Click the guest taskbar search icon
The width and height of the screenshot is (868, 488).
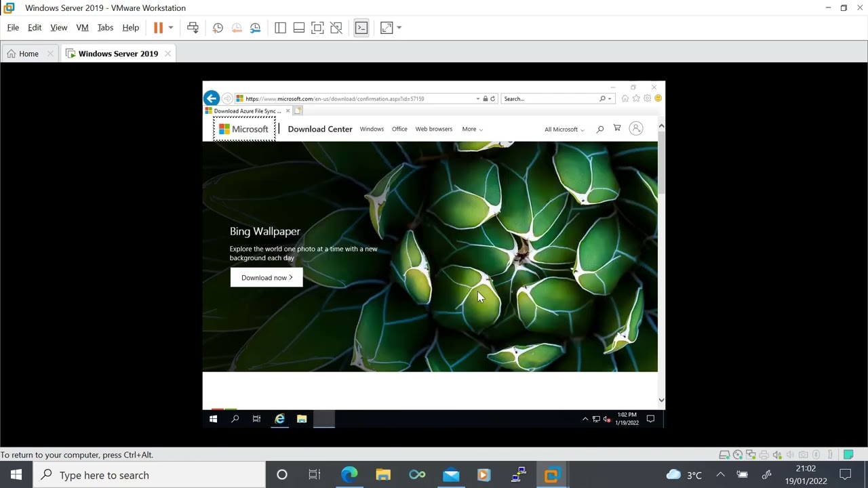(235, 420)
